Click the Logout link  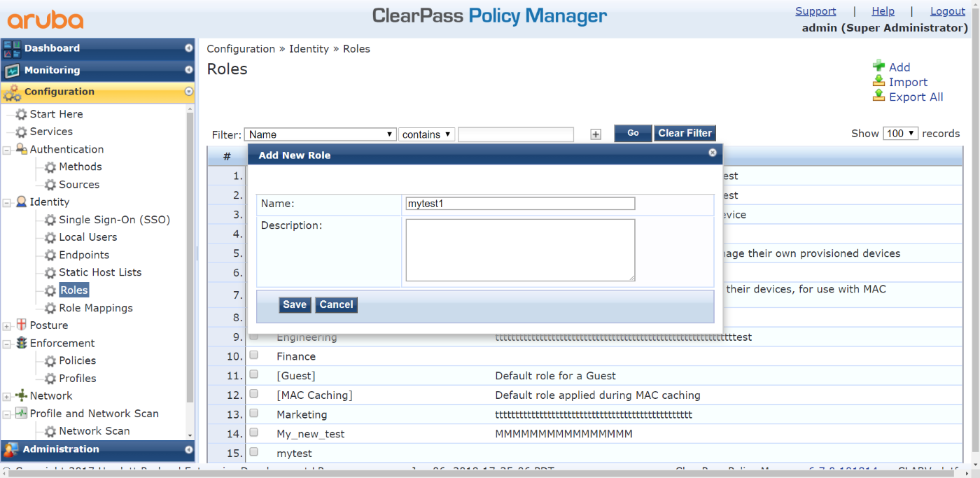[x=948, y=11]
